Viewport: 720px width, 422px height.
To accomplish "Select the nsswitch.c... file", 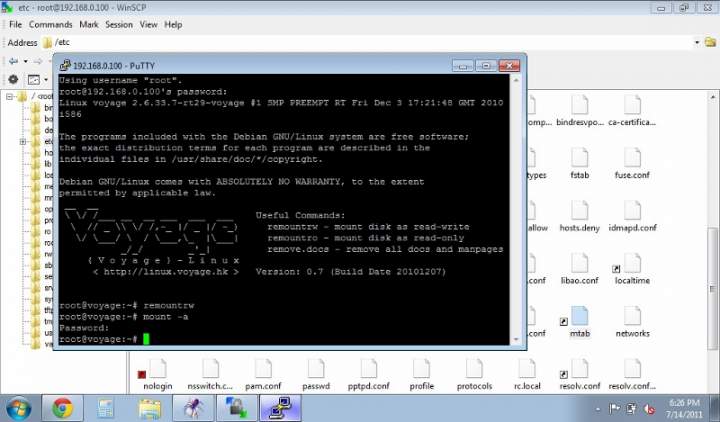I will (210, 375).
